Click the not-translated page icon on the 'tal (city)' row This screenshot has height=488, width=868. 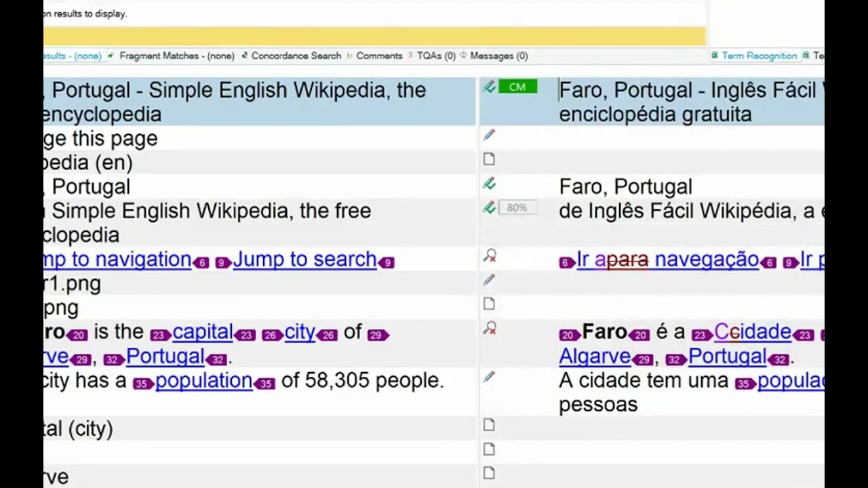coord(489,425)
